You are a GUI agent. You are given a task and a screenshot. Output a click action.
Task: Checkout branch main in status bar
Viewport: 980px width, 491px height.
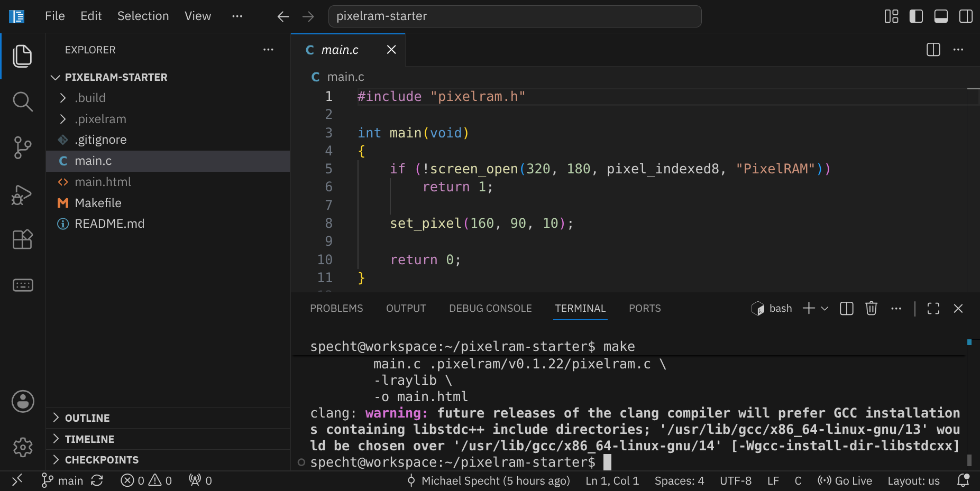[62, 480]
